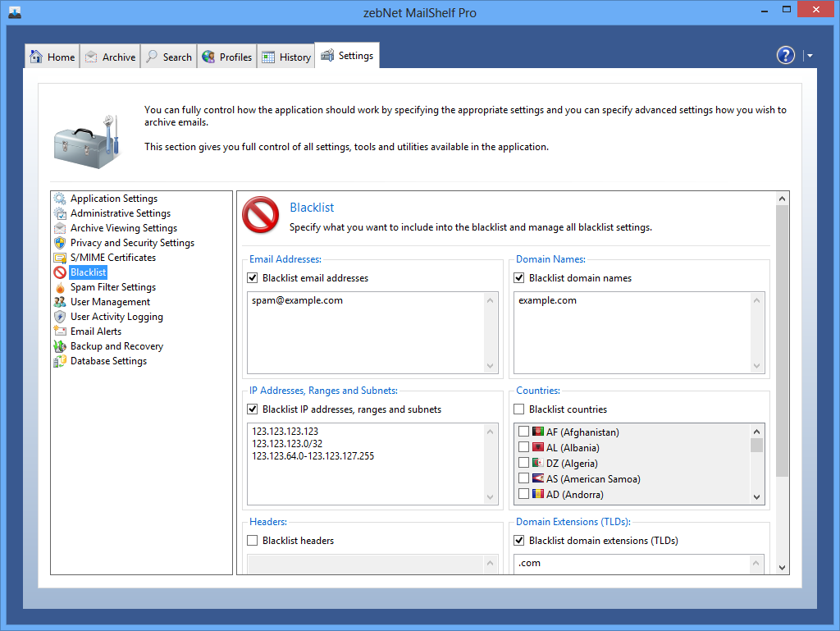
Task: Open the dropdown arrow beside the help icon
Action: pos(810,56)
